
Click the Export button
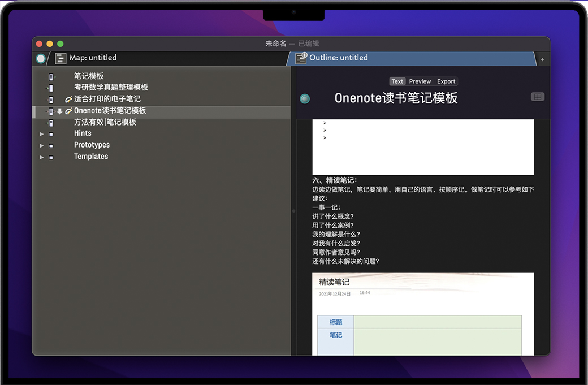(x=446, y=81)
